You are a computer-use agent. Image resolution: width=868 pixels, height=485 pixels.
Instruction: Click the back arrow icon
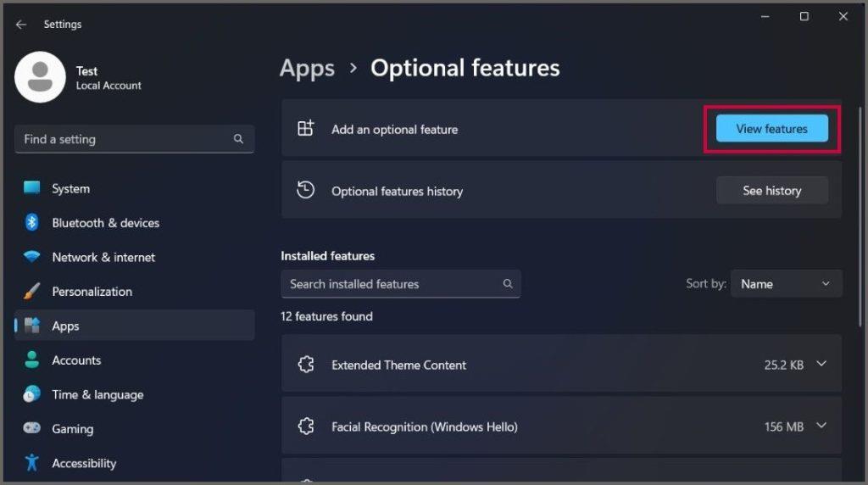[21, 25]
